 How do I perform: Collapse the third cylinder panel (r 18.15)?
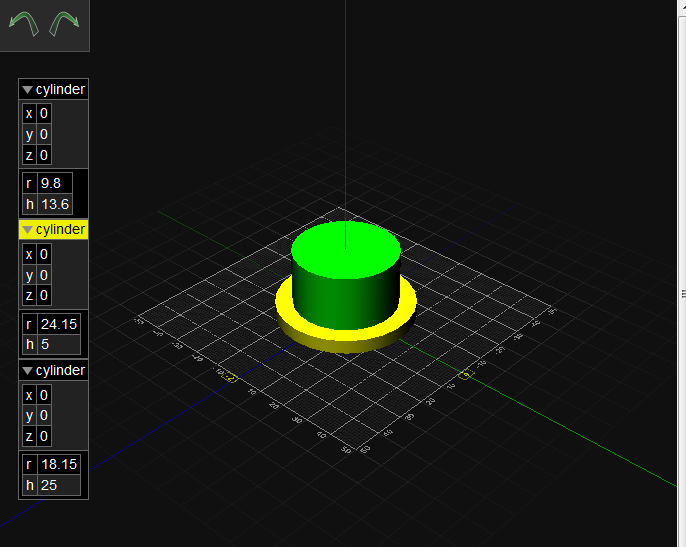click(x=27, y=371)
